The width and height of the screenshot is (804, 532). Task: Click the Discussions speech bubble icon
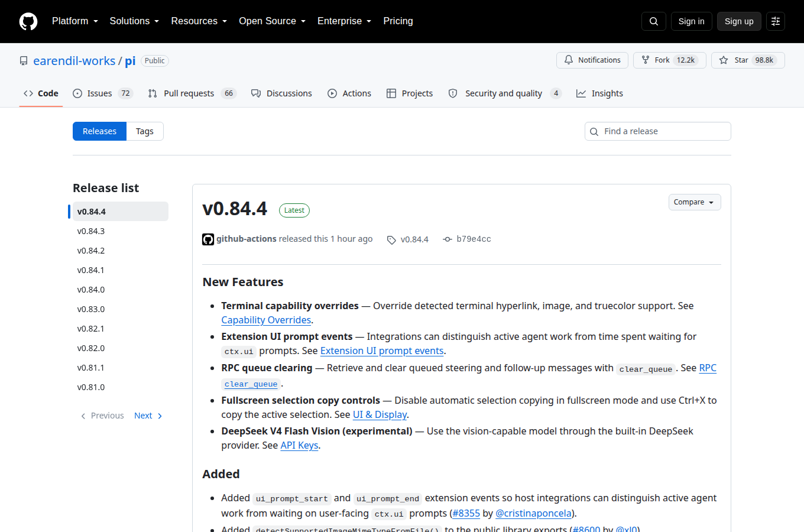[x=256, y=93]
